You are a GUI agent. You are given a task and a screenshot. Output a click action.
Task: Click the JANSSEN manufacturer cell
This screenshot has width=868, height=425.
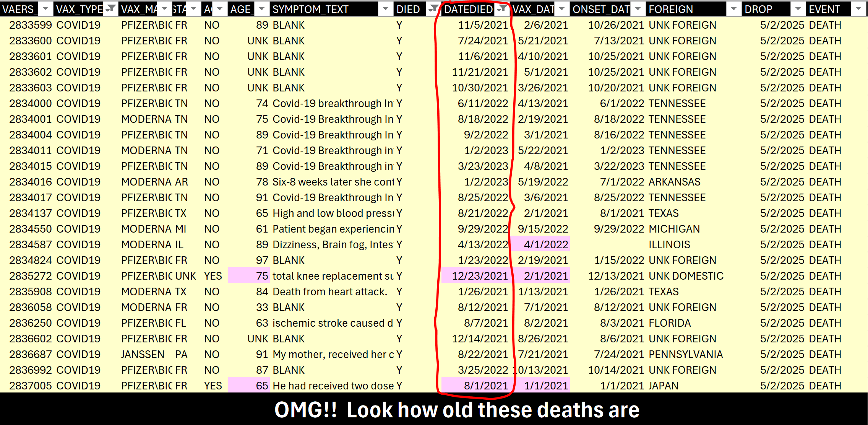143,354
